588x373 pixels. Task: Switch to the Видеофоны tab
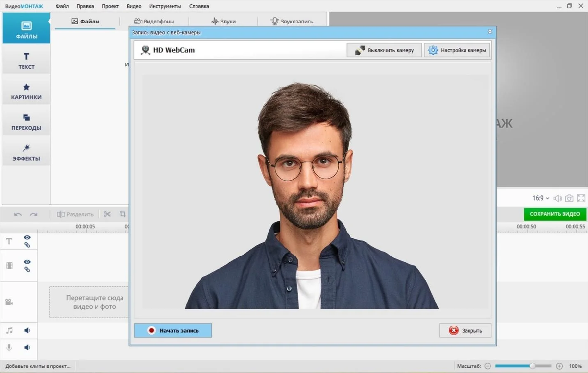click(x=154, y=21)
